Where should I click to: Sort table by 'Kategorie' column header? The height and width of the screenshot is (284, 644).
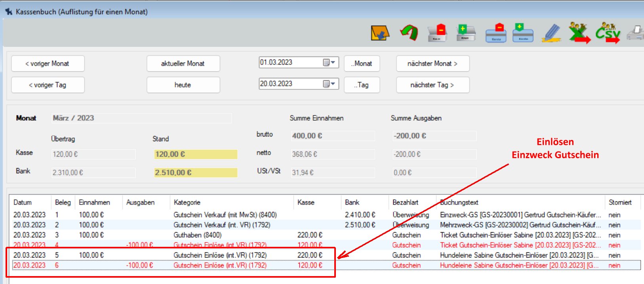tap(187, 203)
